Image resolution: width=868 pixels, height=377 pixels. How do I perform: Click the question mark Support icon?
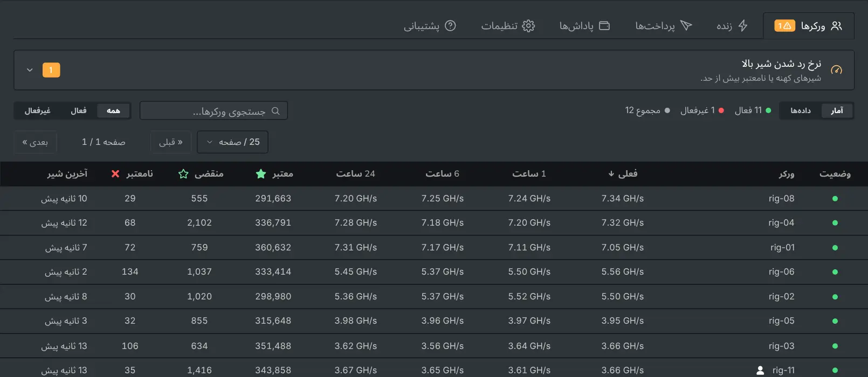coord(450,26)
